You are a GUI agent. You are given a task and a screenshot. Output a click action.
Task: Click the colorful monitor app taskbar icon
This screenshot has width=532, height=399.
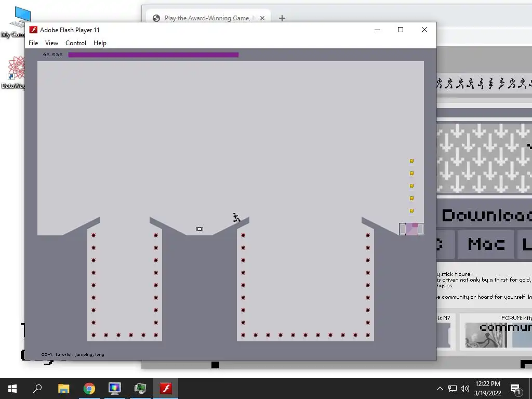[x=115, y=389]
